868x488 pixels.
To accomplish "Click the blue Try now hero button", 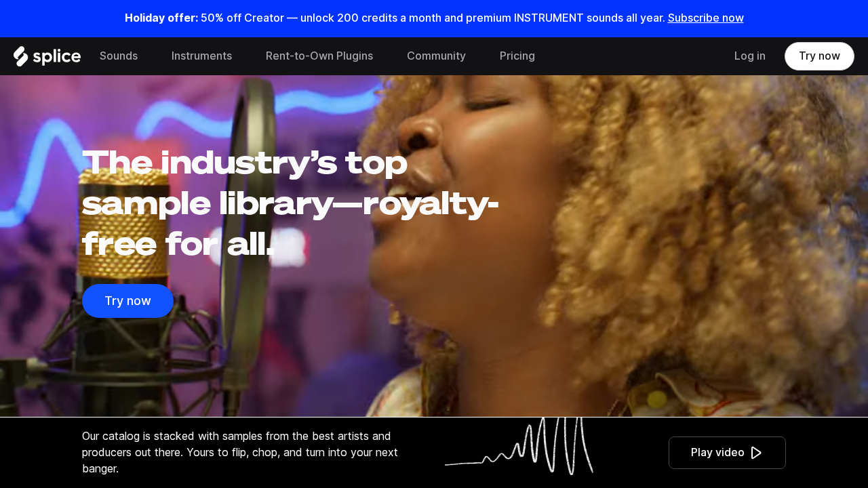I will point(127,301).
